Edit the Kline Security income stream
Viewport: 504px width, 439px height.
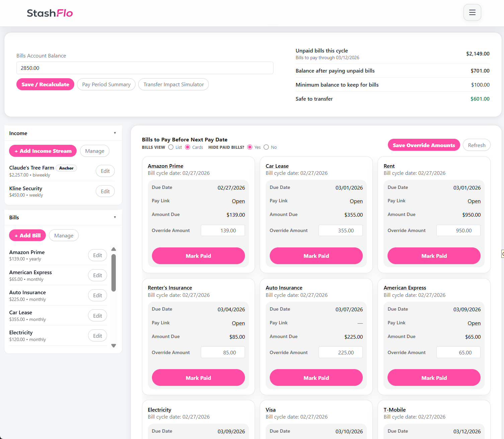click(x=105, y=191)
